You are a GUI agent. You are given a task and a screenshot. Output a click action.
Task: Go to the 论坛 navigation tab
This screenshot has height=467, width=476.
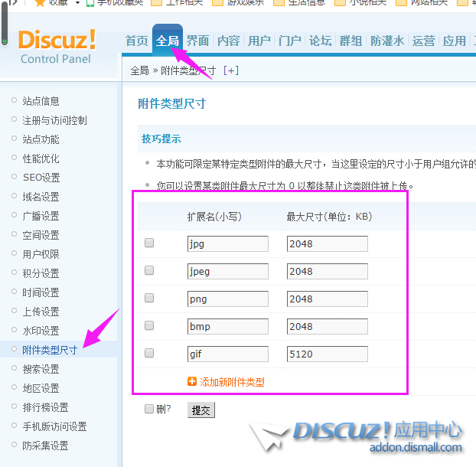click(x=320, y=41)
